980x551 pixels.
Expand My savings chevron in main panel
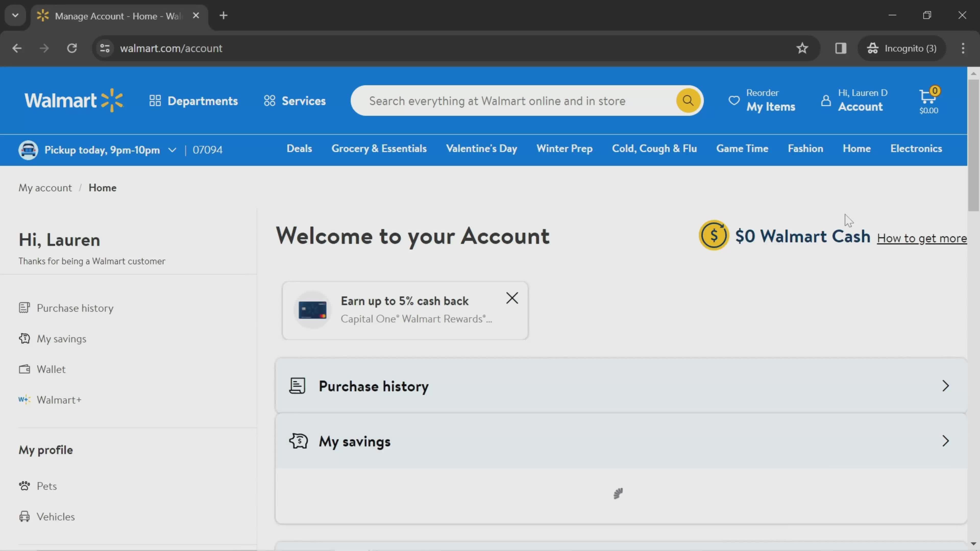pyautogui.click(x=945, y=441)
